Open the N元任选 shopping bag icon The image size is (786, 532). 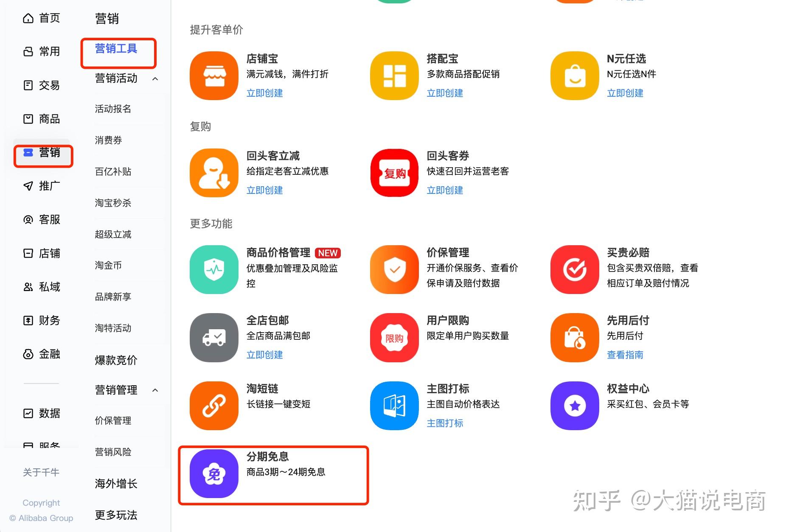pyautogui.click(x=575, y=76)
